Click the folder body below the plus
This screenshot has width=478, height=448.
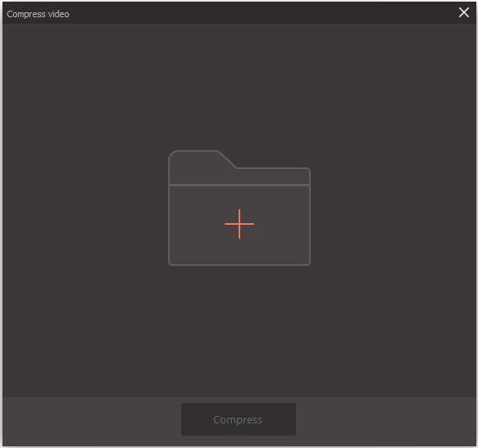point(239,252)
